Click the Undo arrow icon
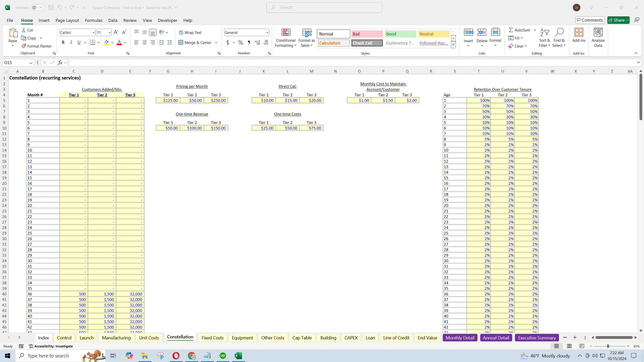This screenshot has height=362, width=644. point(59,8)
